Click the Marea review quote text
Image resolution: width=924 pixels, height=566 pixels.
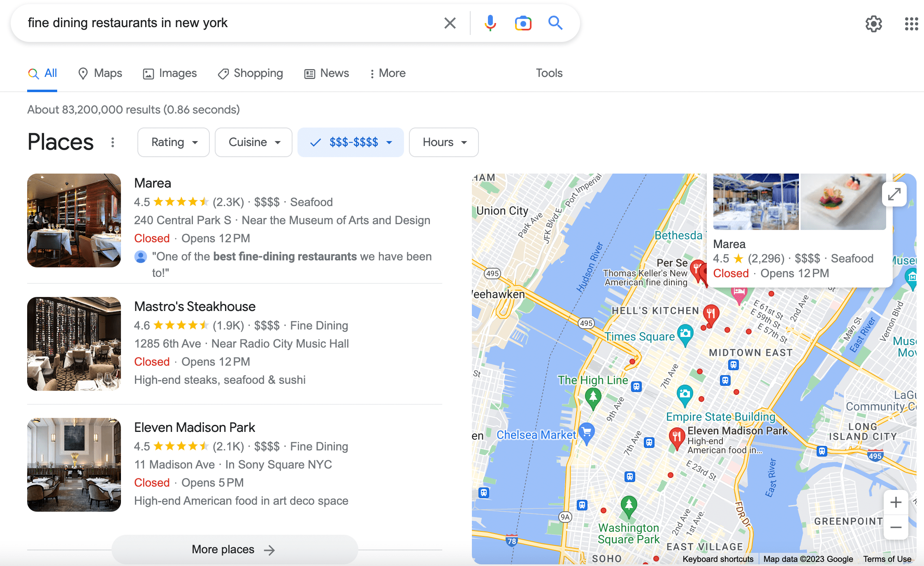click(x=292, y=264)
